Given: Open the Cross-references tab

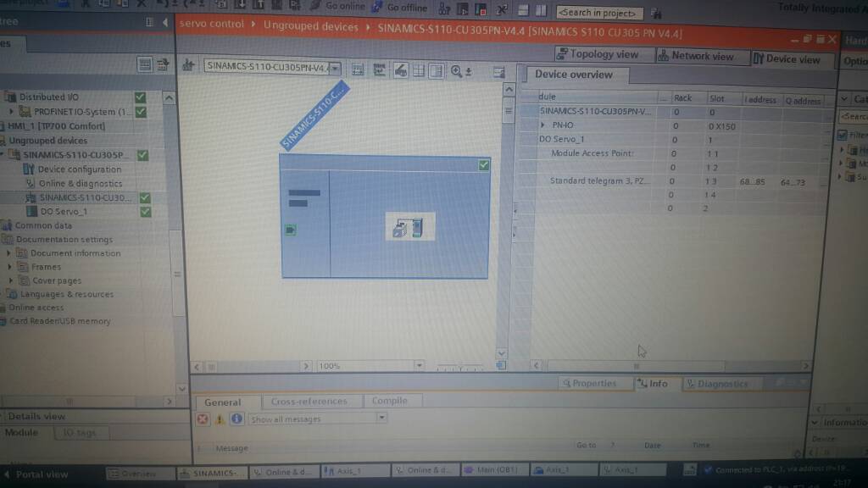Looking at the screenshot, I should click(x=309, y=401).
